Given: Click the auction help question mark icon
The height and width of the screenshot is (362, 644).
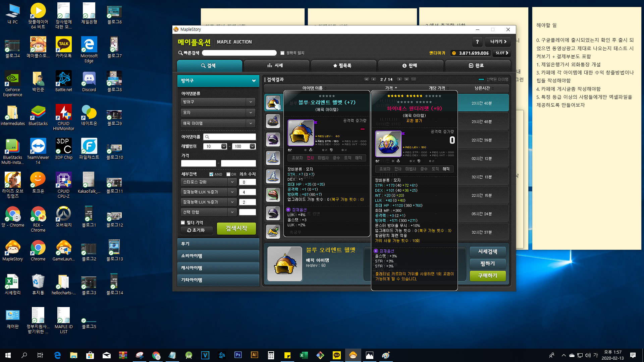Looking at the screenshot, I should tap(477, 42).
